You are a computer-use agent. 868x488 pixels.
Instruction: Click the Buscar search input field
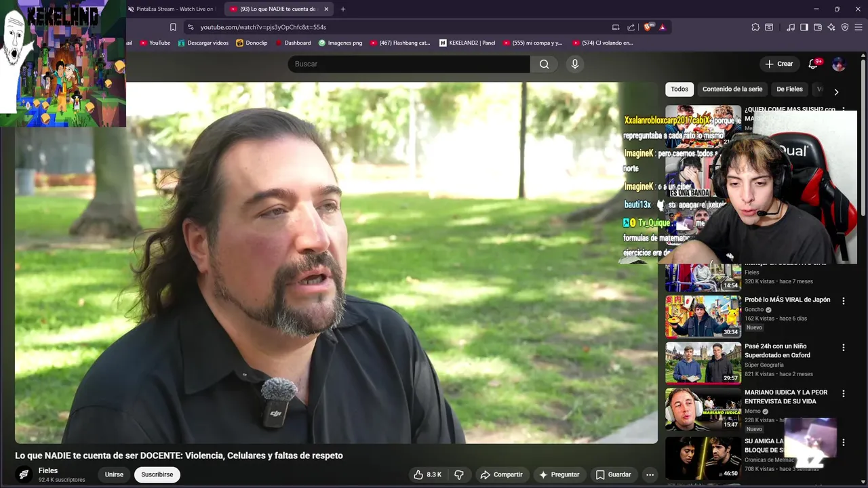point(409,64)
